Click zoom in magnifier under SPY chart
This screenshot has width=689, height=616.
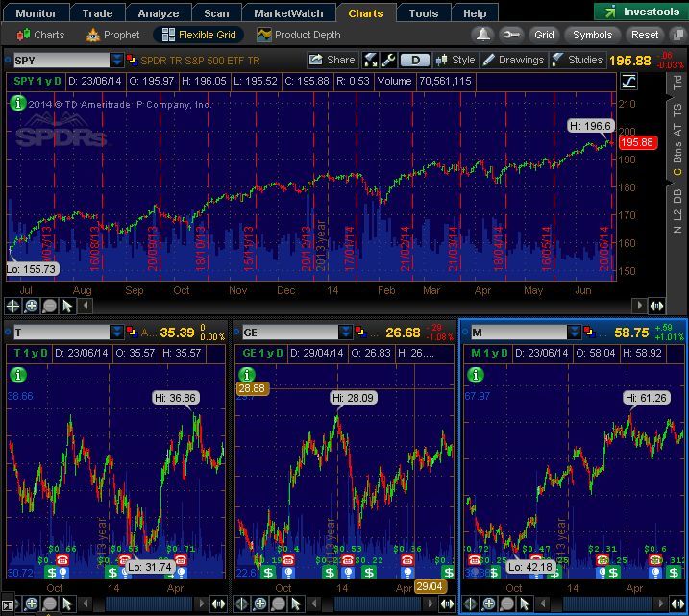tap(31, 306)
